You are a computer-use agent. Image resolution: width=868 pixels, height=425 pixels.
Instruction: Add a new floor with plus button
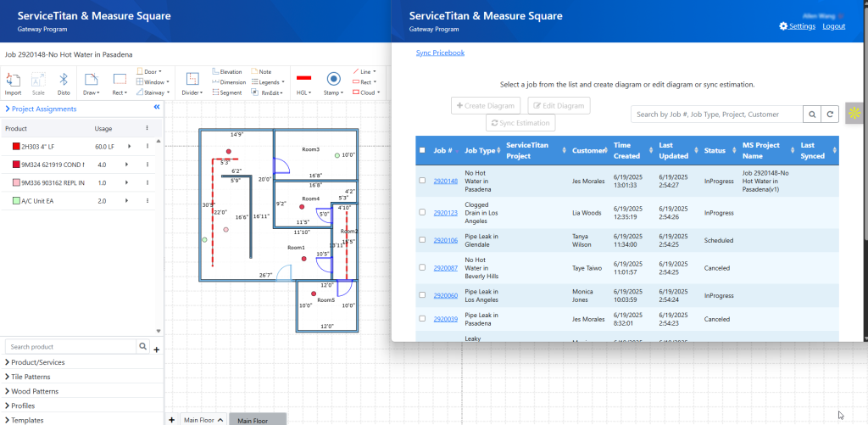pyautogui.click(x=171, y=419)
